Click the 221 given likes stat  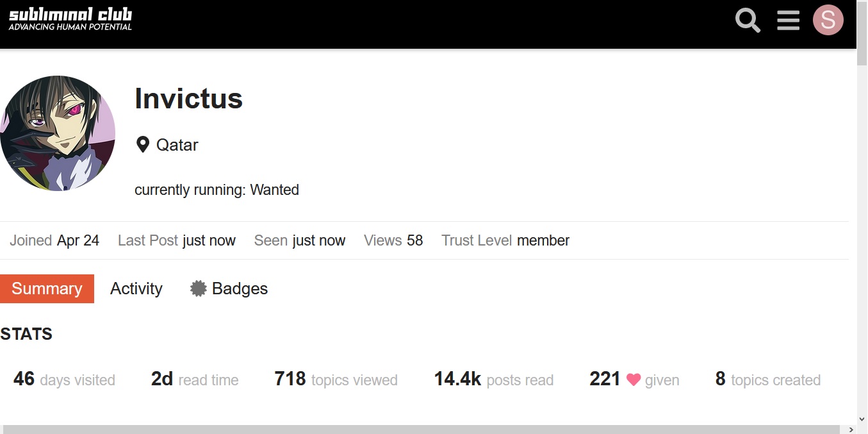[x=634, y=380]
